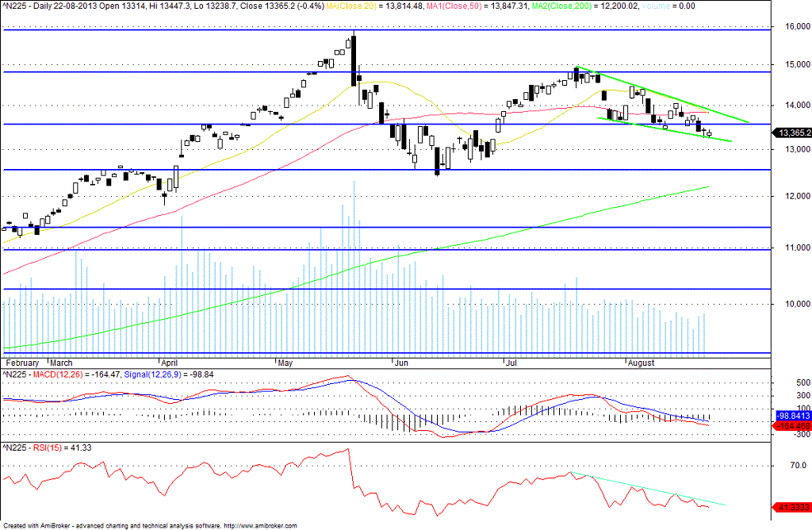Select the MA(Close,20) = 13,814.48 label

tap(375, 6)
